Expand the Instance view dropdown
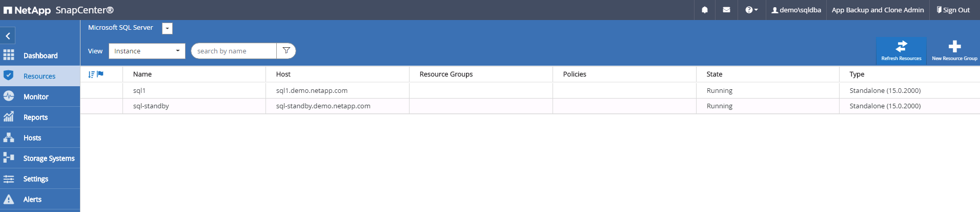The width and height of the screenshot is (980, 212). [147, 51]
